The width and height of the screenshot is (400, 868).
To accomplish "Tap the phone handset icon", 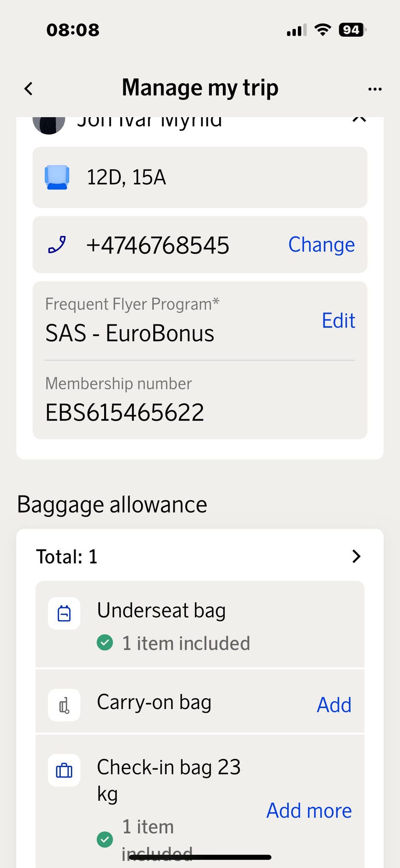I will tap(57, 245).
